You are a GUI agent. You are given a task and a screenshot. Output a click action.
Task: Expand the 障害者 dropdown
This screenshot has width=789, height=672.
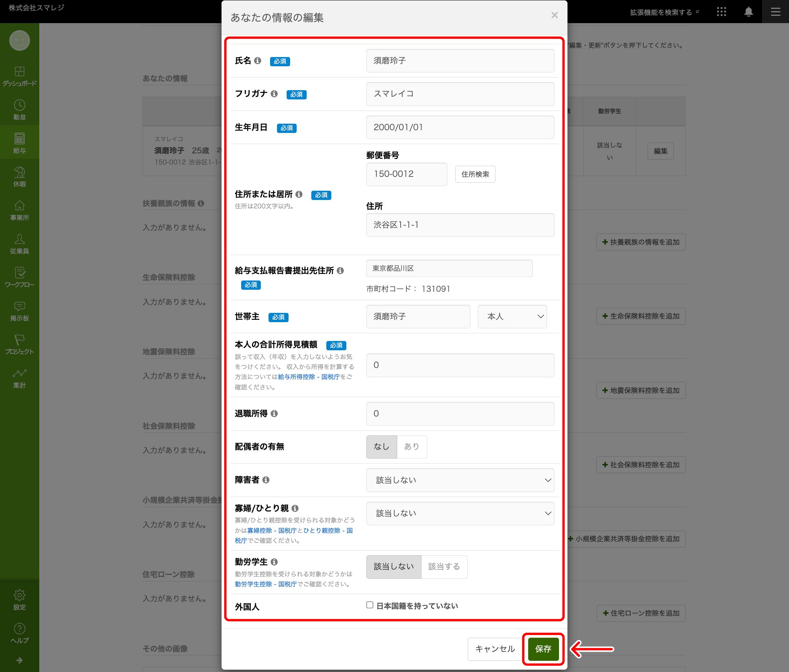point(460,480)
